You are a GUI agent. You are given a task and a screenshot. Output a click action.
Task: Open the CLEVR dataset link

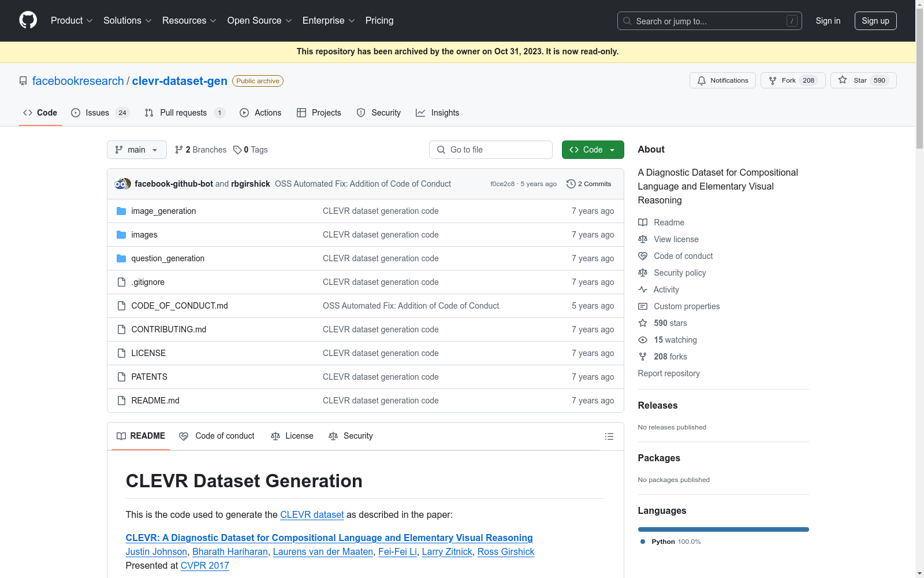point(312,514)
